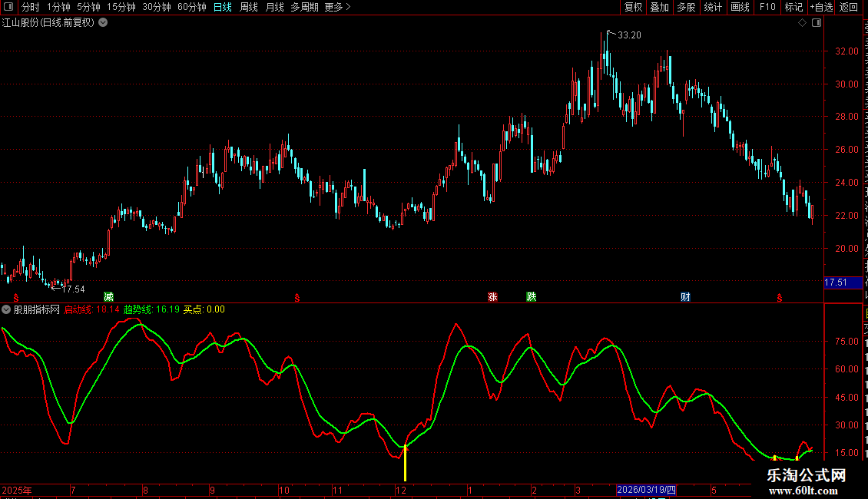Click the 买点 0.00 indicator value

click(x=204, y=309)
